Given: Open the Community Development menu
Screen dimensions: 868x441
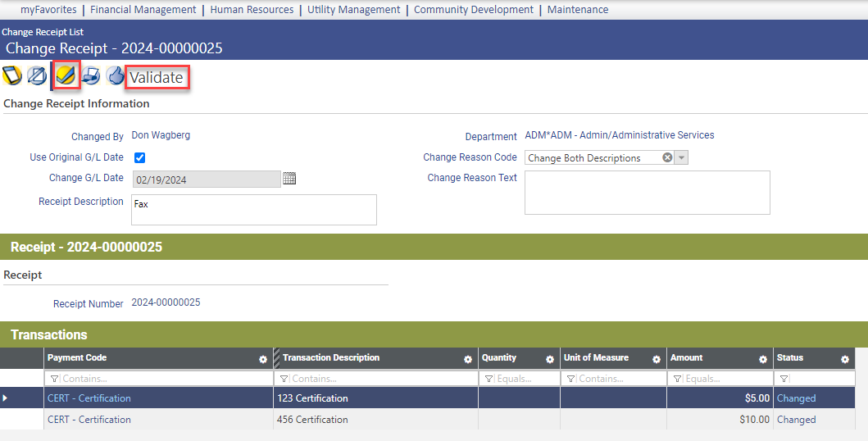Looking at the screenshot, I should coord(474,9).
